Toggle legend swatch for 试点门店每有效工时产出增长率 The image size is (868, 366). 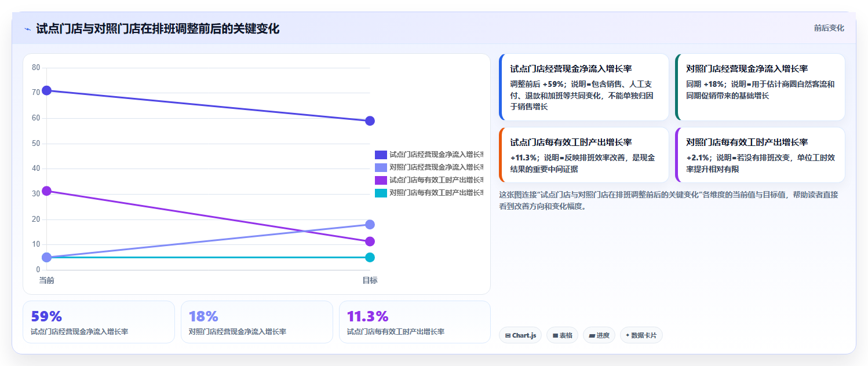381,180
